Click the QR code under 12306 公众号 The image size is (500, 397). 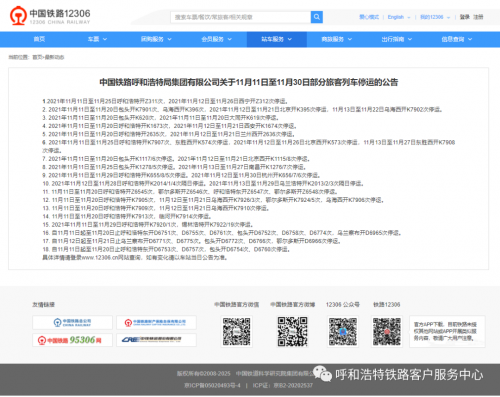pyautogui.click(x=343, y=332)
